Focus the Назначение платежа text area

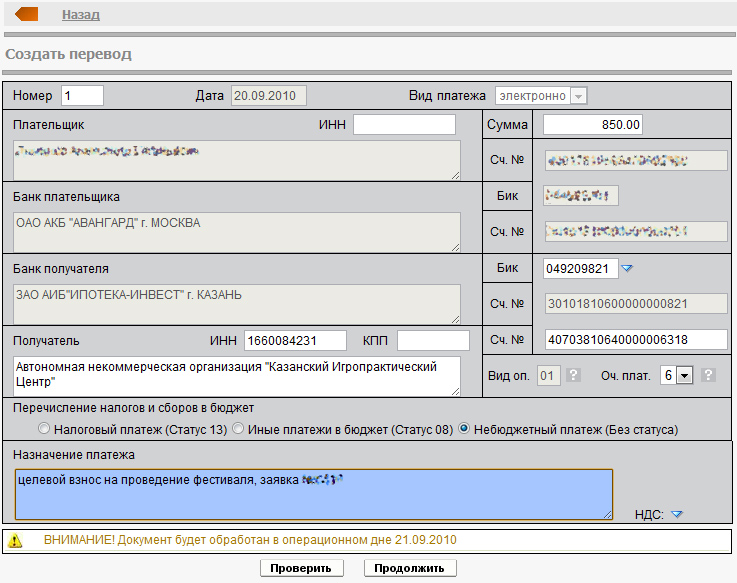(x=314, y=495)
